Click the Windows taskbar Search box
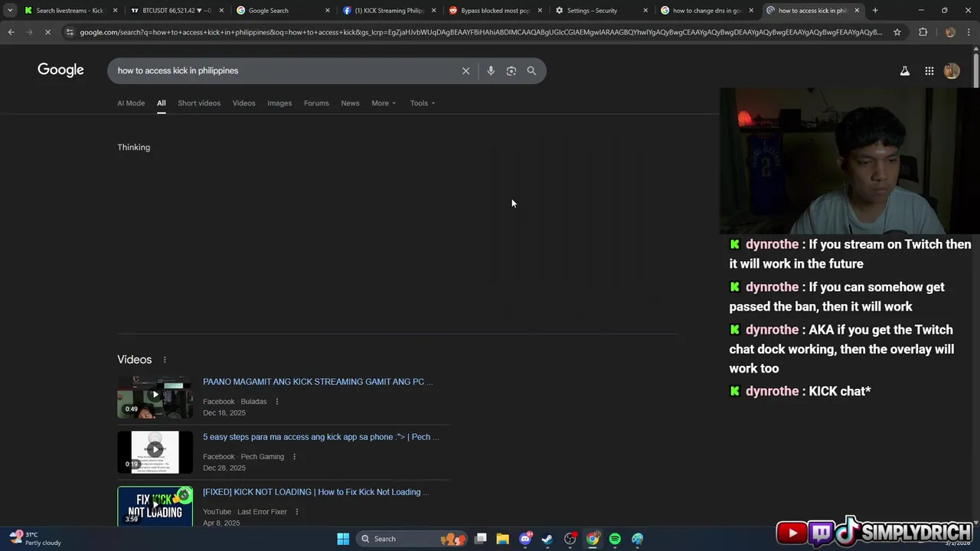The image size is (980, 551). pyautogui.click(x=412, y=539)
